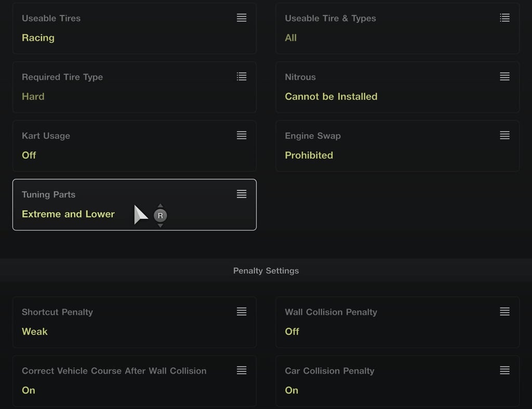
Task: Expand the Shortcut Penalty Weak option
Action: click(35, 331)
